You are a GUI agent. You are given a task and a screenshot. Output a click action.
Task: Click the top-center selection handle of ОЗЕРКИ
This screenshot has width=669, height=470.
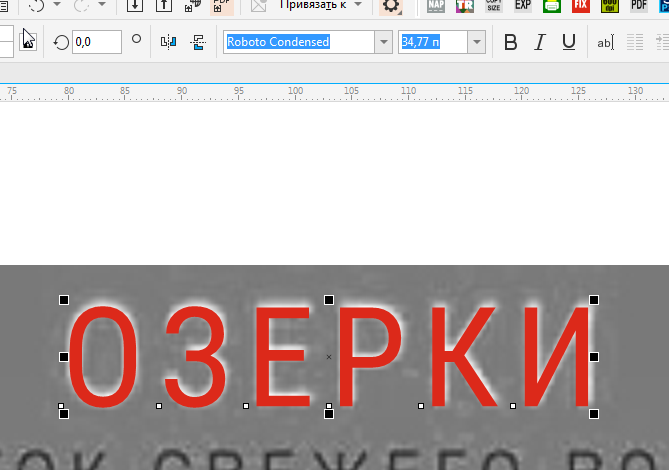coord(329,300)
